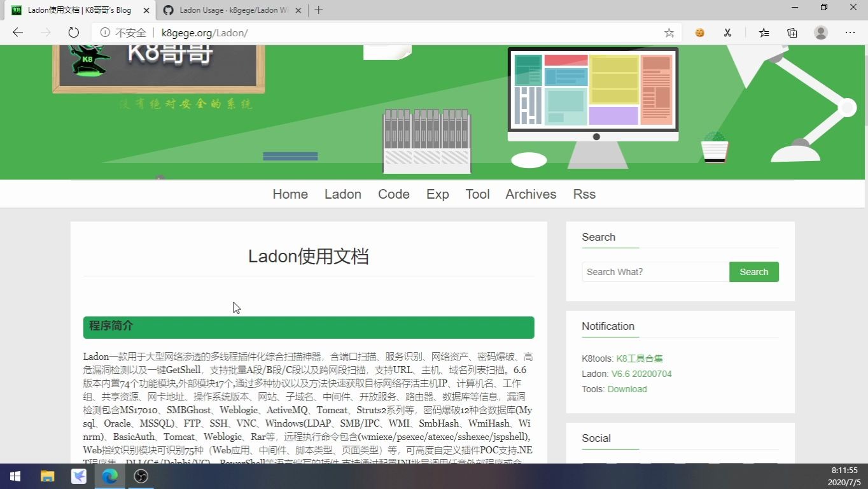Open the Exp navigation item

point(438,194)
